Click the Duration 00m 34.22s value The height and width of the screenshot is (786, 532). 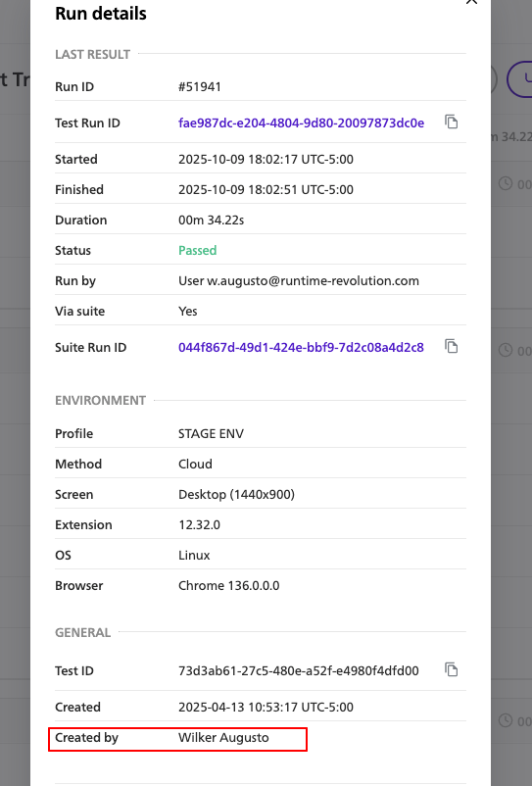pos(211,221)
